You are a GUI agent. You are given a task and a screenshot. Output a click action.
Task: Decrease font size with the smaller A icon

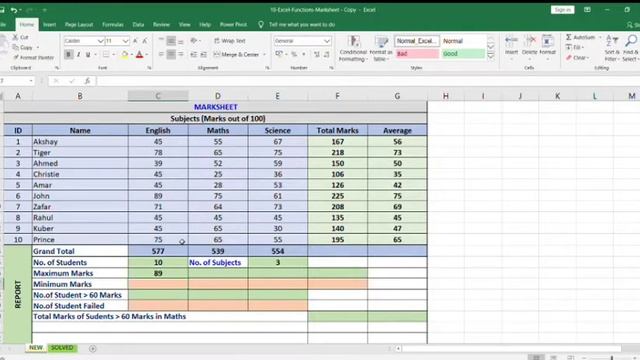click(x=144, y=41)
